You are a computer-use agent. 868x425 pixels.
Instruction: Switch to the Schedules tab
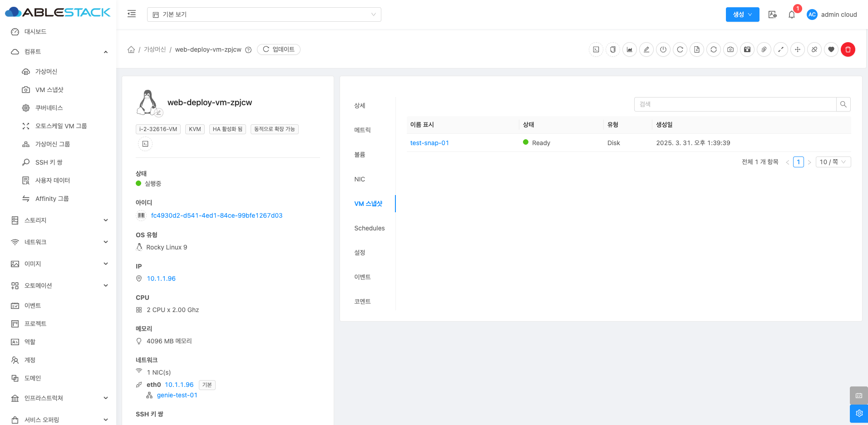(x=369, y=228)
